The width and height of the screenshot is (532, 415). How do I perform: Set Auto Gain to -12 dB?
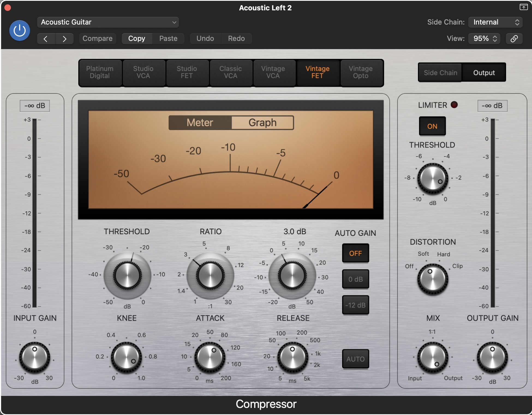point(355,305)
